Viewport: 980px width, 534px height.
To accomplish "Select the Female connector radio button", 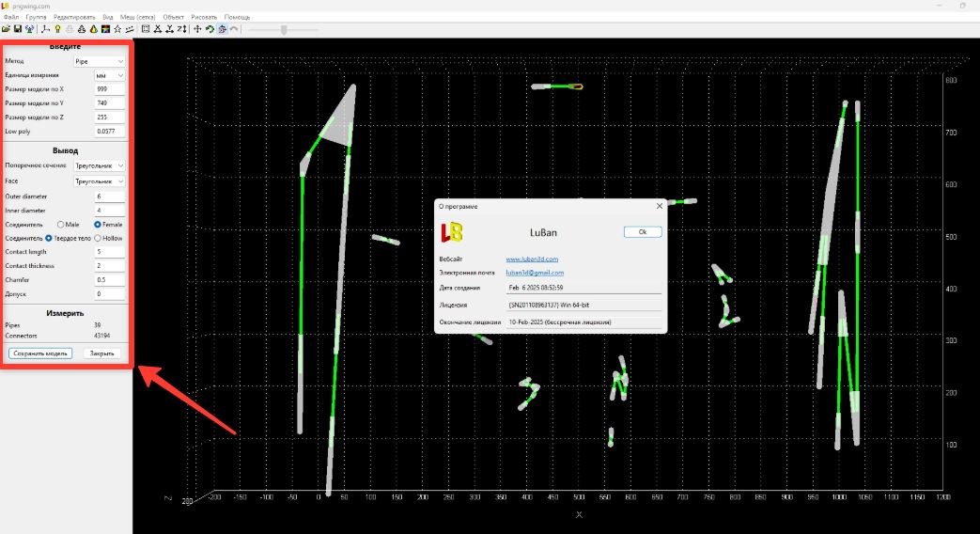I will pos(97,225).
